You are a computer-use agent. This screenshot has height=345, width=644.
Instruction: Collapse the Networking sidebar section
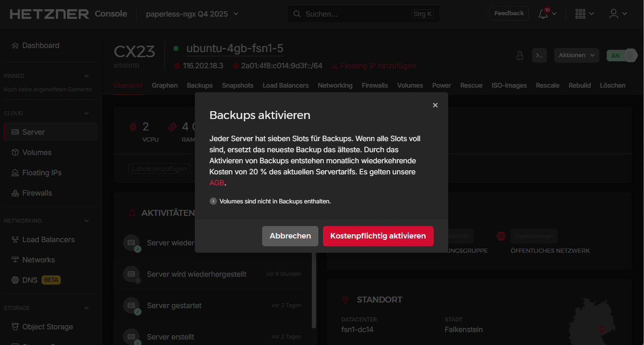point(87,221)
